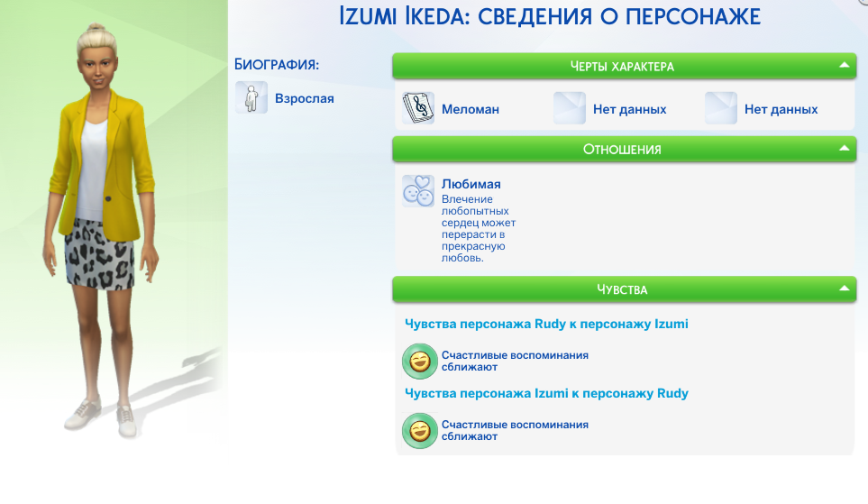Select the Взрослая age label
This screenshot has height=504, width=868.
305,98
